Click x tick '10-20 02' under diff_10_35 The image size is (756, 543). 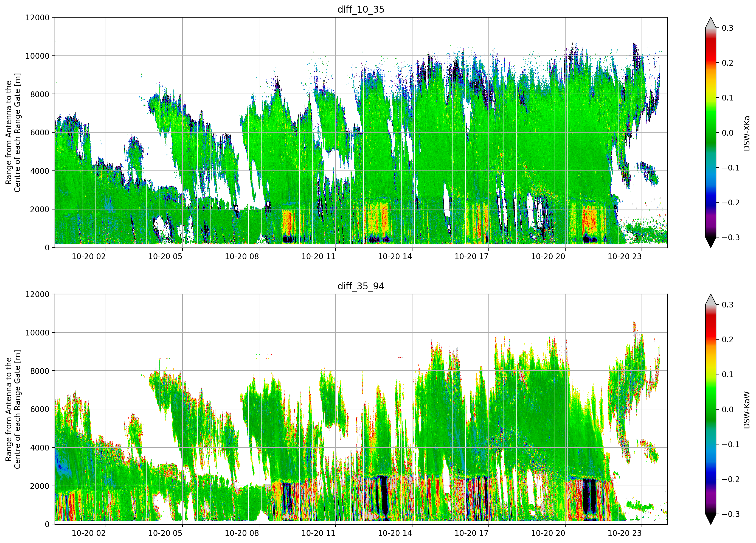[89, 256]
